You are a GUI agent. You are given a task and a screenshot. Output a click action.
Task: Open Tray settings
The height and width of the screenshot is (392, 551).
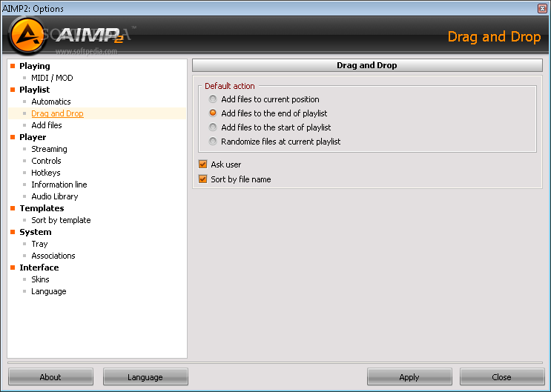tap(39, 244)
